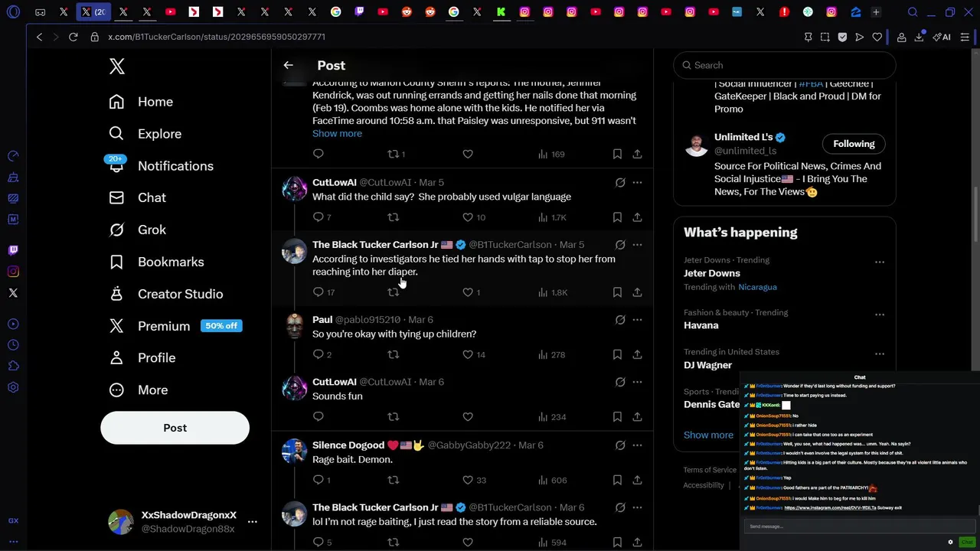The image size is (980, 551).
Task: Open more options on 'Sounds fun' reply
Action: pos(637,382)
